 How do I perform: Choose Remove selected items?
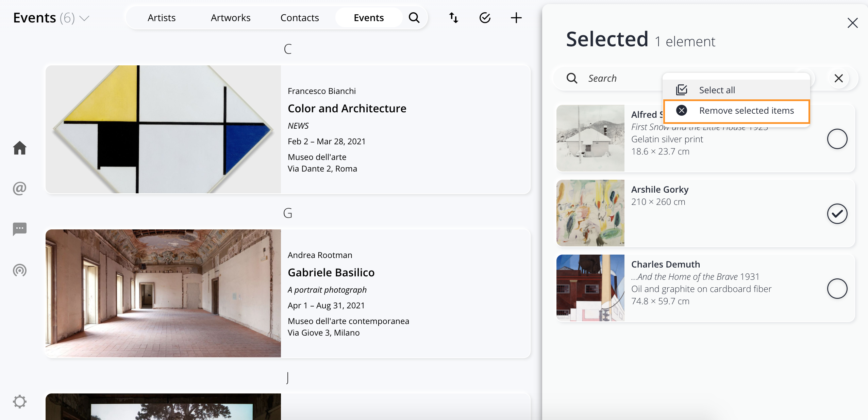point(736,111)
